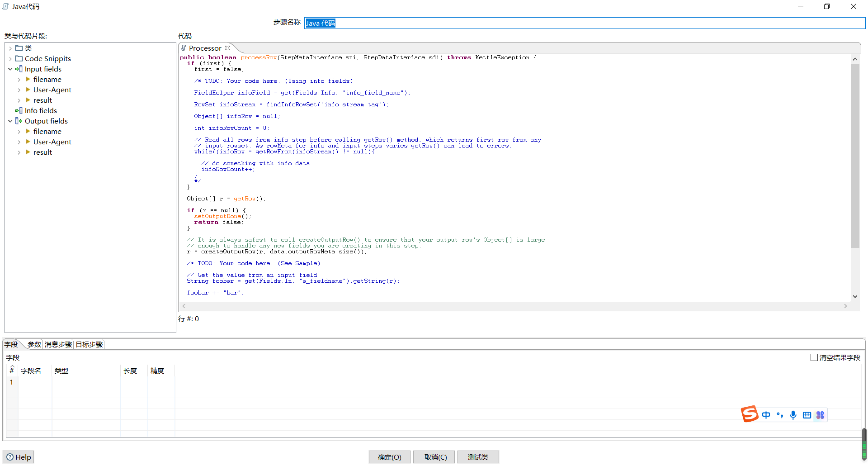Select the Processor code tab
The width and height of the screenshot is (868, 466).
click(205, 48)
